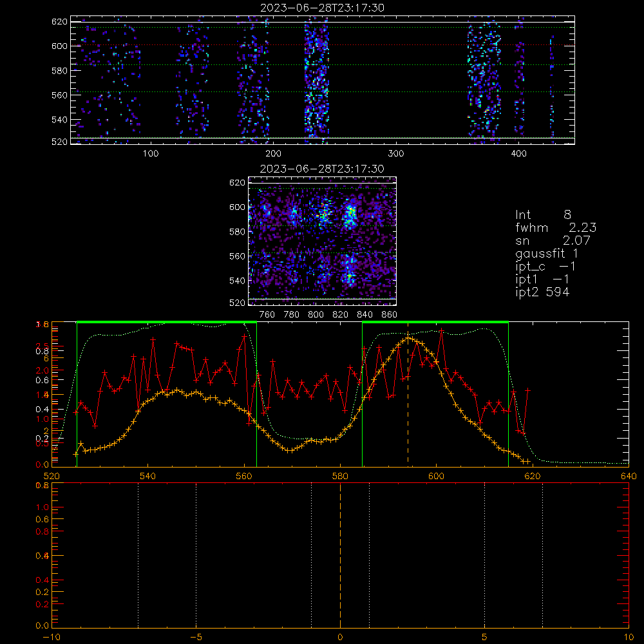This screenshot has height=644, width=644.
Task: Click the 'ipt2 594' readout line
Action: [542, 292]
